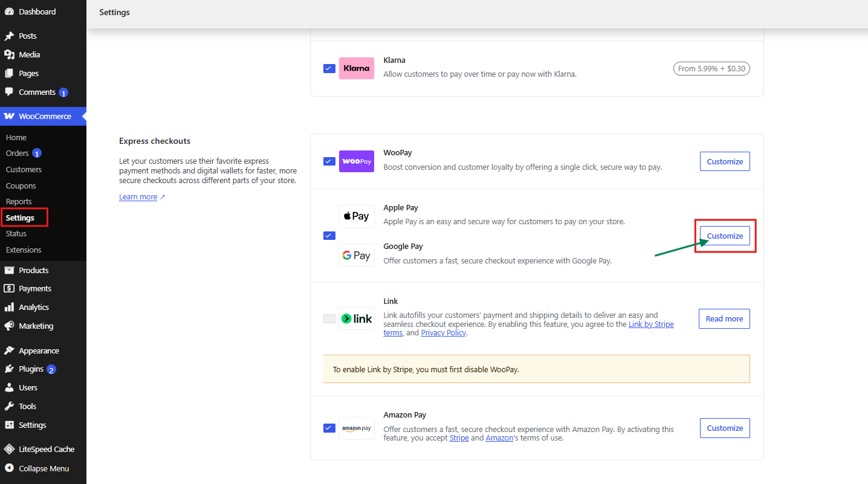Click the Orders count badge

37,153
